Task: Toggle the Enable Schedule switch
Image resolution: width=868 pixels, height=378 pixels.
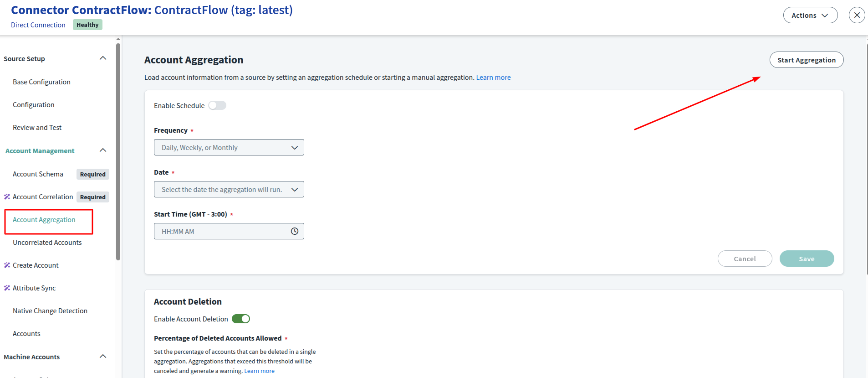Action: coord(217,105)
